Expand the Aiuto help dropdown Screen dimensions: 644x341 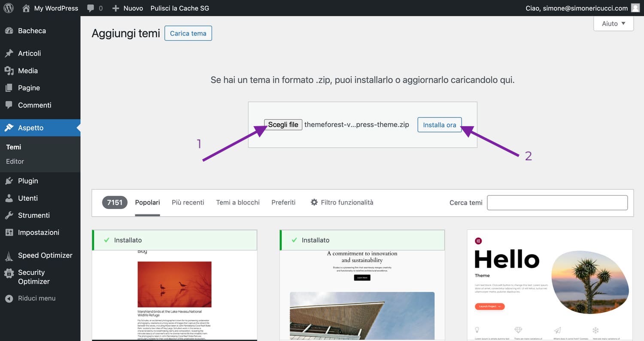click(x=614, y=24)
